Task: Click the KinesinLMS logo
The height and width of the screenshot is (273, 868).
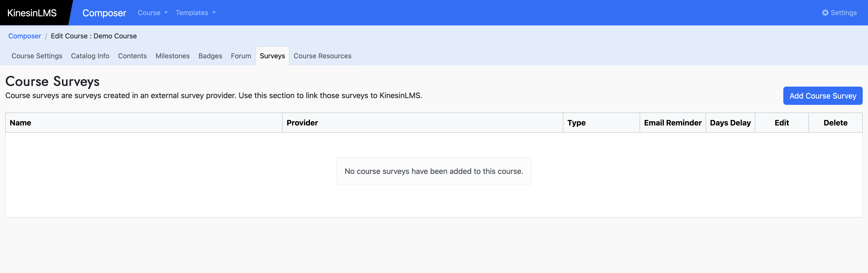Action: coord(32,13)
